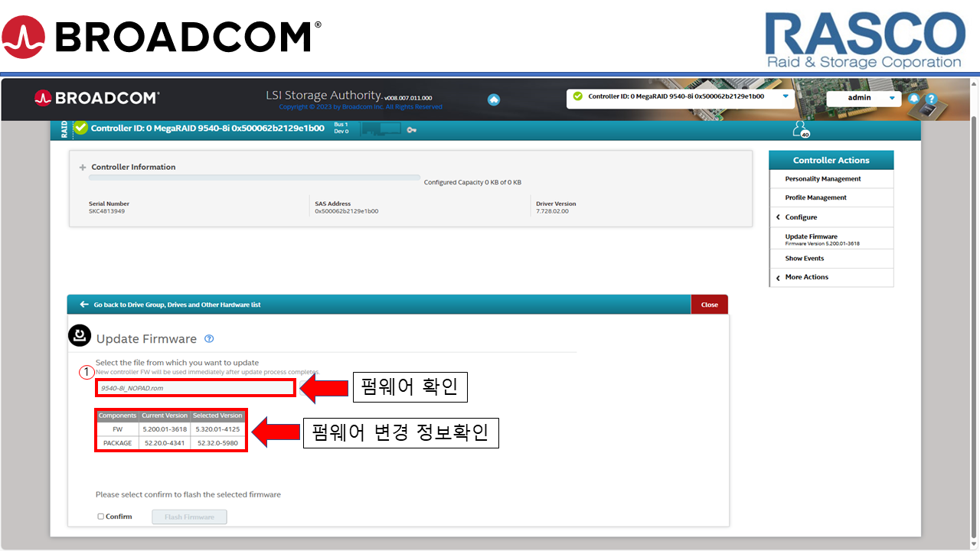This screenshot has width=980, height=551.
Task: Click the Update Firmware help icon
Action: [x=209, y=339]
